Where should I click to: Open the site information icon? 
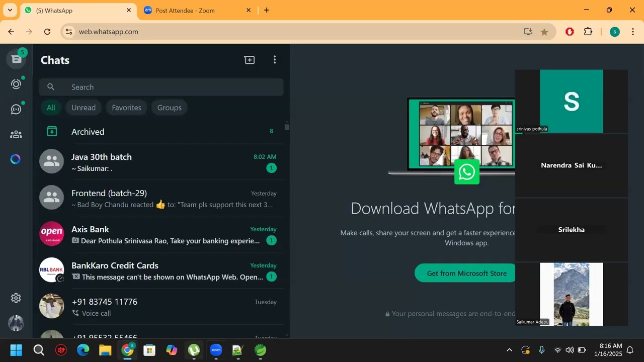[69, 32]
